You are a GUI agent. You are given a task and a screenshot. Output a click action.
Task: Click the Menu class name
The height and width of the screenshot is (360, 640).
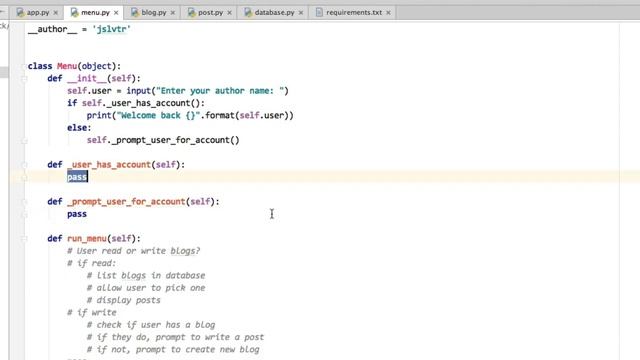(x=67, y=66)
